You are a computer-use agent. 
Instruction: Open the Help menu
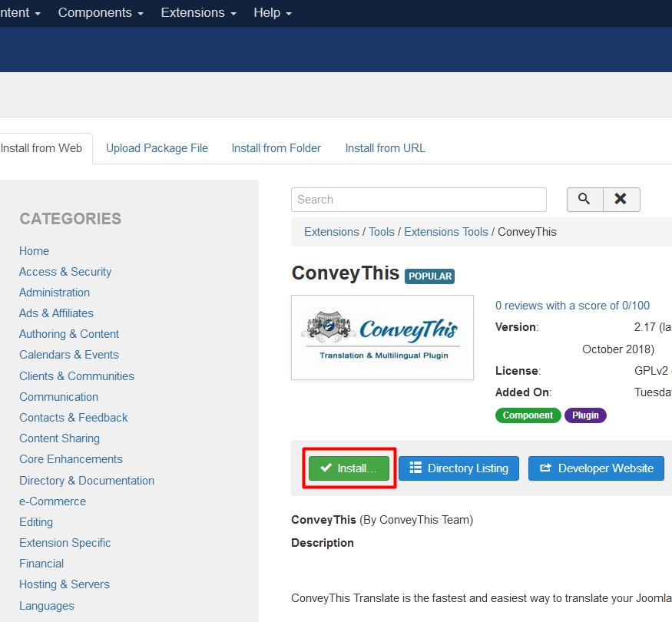(273, 13)
